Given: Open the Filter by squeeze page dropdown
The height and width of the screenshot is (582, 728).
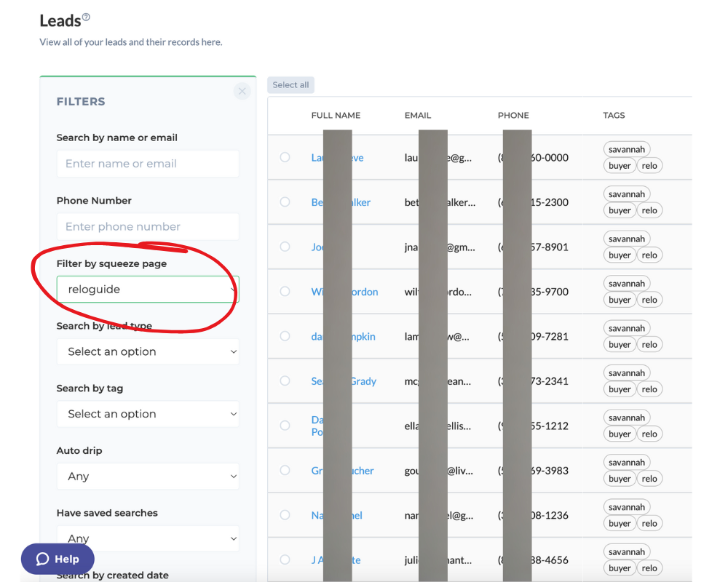Looking at the screenshot, I should point(148,289).
